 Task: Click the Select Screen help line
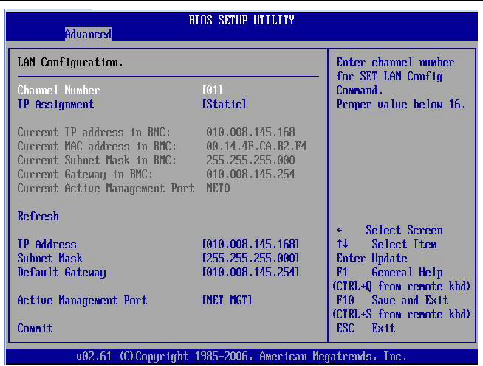pos(390,230)
